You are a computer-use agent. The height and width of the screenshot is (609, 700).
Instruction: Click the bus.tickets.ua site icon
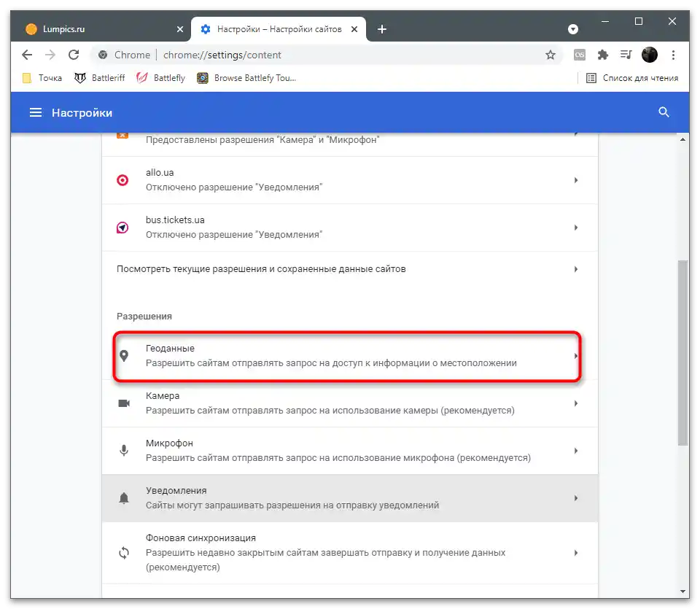tap(122, 228)
